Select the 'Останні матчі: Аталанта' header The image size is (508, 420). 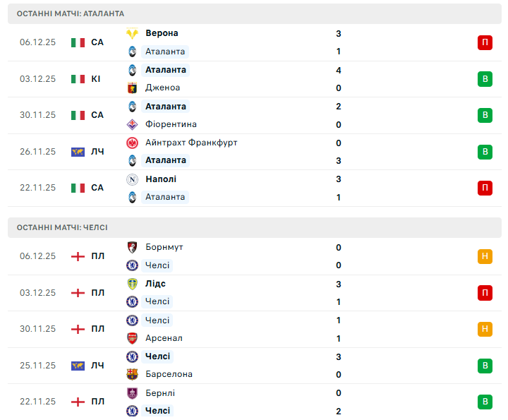(x=71, y=13)
